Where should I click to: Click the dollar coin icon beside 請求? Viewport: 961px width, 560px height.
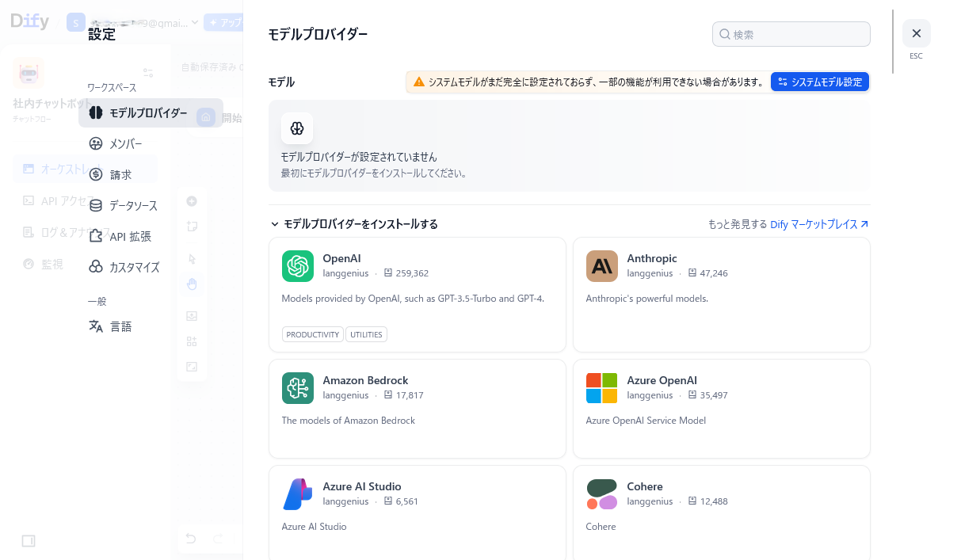96,175
